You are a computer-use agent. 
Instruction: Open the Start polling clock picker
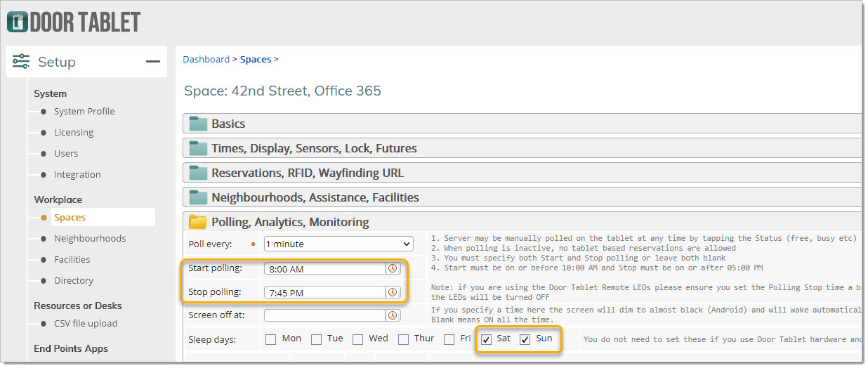392,269
